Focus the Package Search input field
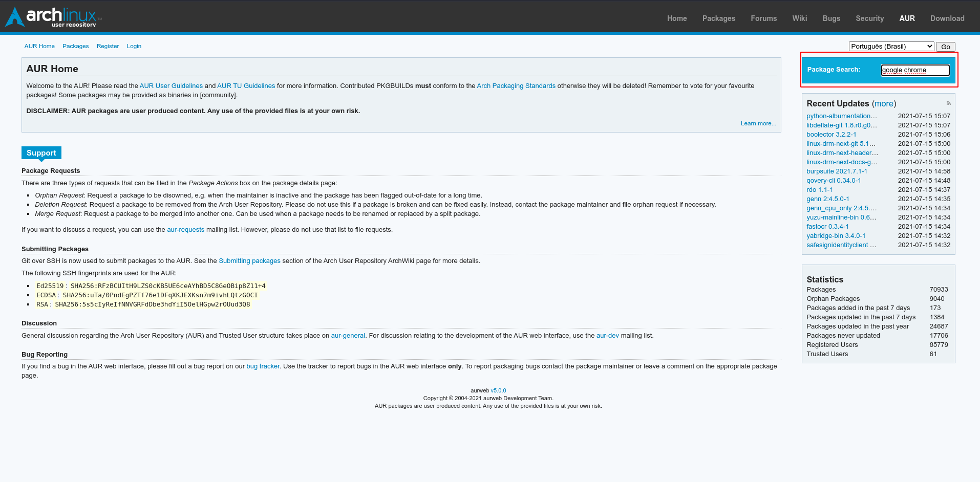The height and width of the screenshot is (482, 980). coord(914,70)
